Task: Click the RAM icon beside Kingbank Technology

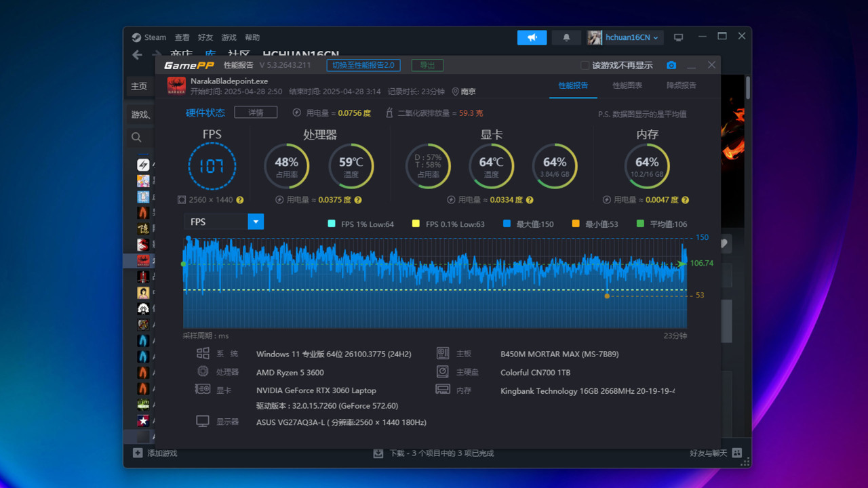Action: click(x=443, y=389)
